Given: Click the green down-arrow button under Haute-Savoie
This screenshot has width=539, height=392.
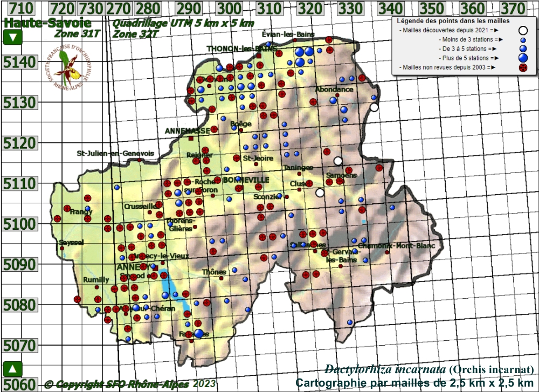Looking at the screenshot, I should pyautogui.click(x=12, y=38).
